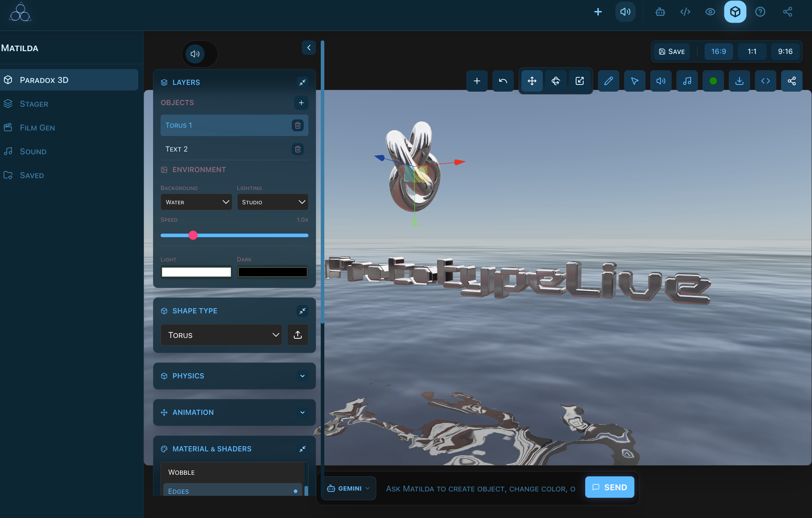
Task: Toggle the round speaker button above Layers
Action: click(195, 54)
